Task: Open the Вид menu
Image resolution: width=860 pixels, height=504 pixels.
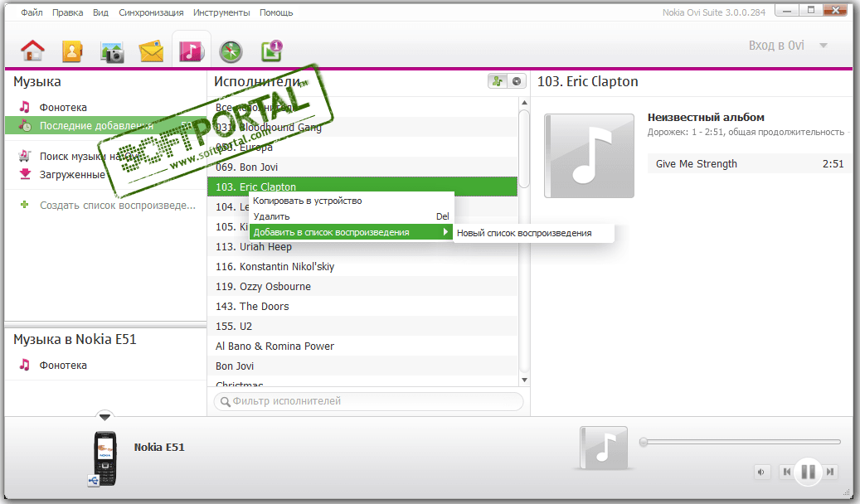Action: point(100,12)
